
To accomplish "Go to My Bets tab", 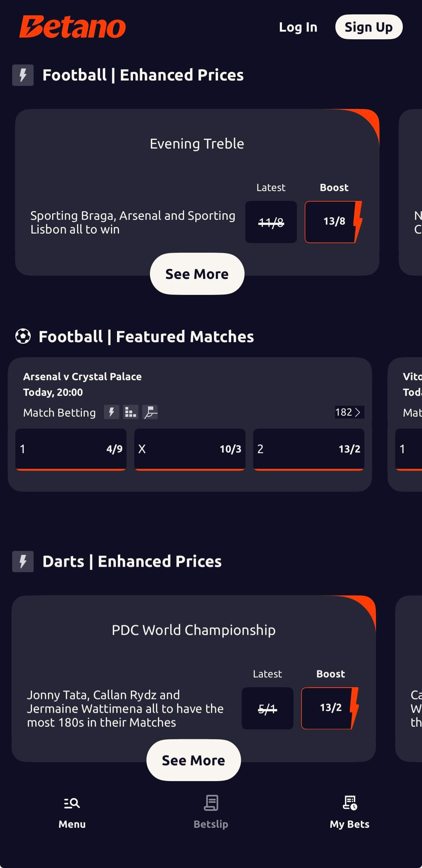I will (349, 810).
